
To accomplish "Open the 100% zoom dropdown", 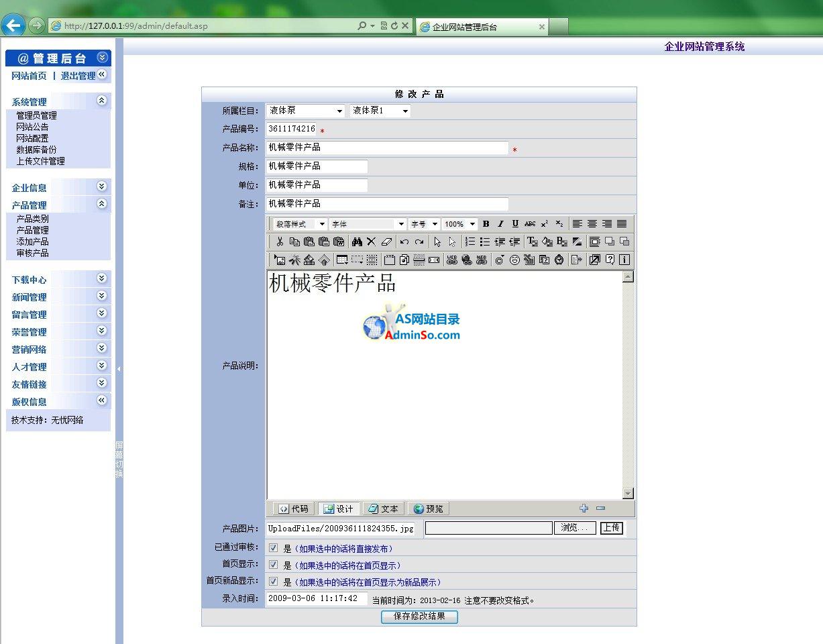I will pyautogui.click(x=459, y=224).
